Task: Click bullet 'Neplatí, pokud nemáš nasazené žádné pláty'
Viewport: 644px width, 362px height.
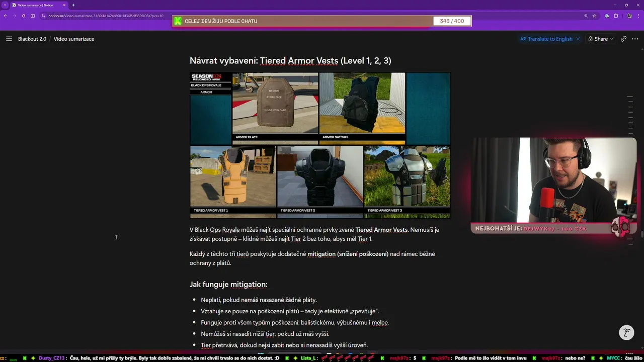Action: coord(259,300)
